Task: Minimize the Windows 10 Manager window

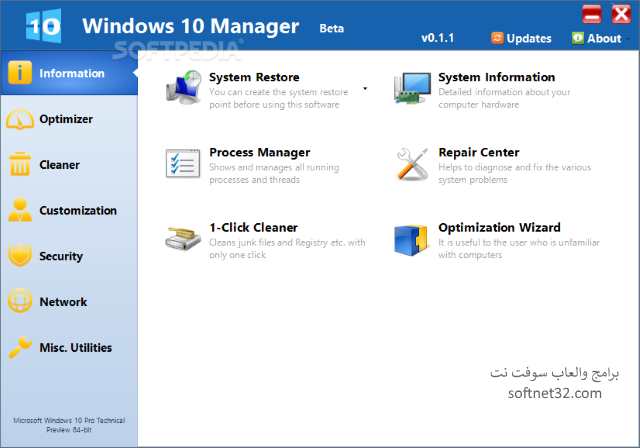Action: tap(591, 14)
